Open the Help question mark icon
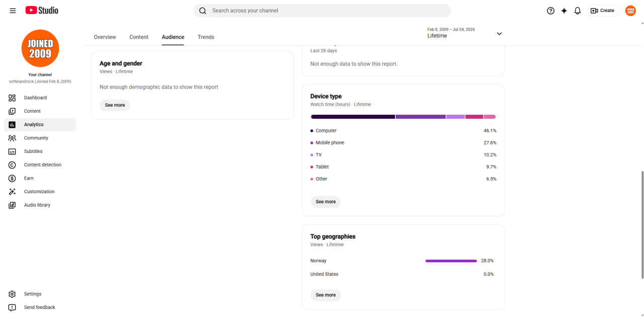This screenshot has width=644, height=317. click(550, 11)
